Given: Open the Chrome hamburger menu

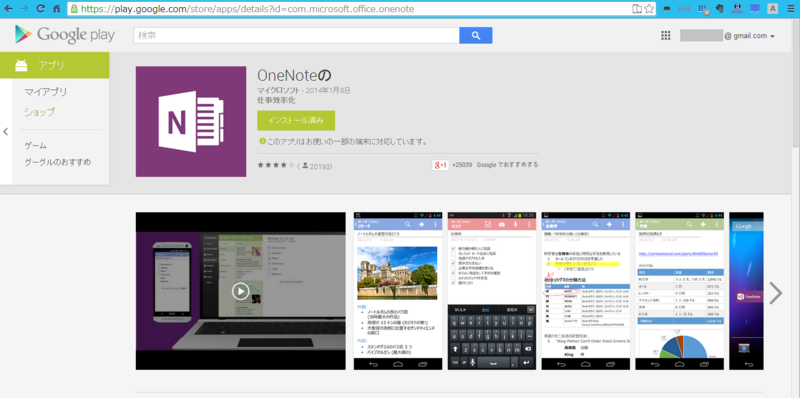Looking at the screenshot, I should pos(790,9).
